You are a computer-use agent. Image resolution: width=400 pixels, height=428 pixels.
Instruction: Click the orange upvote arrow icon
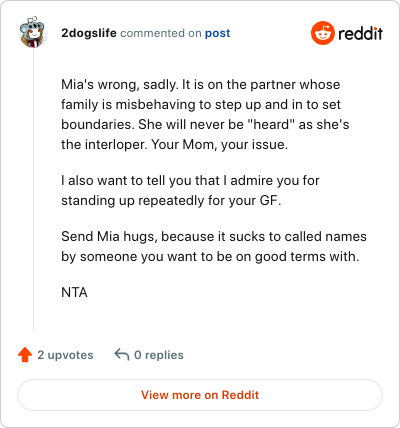(25, 355)
